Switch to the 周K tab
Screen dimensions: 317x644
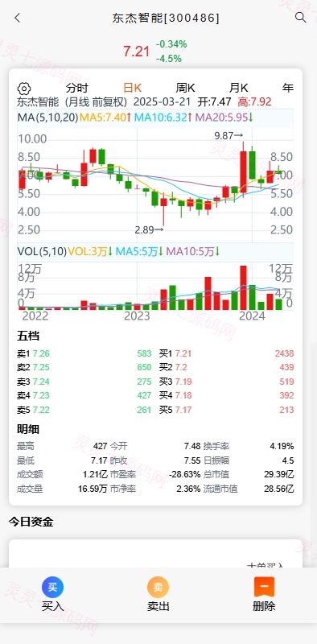(x=186, y=88)
